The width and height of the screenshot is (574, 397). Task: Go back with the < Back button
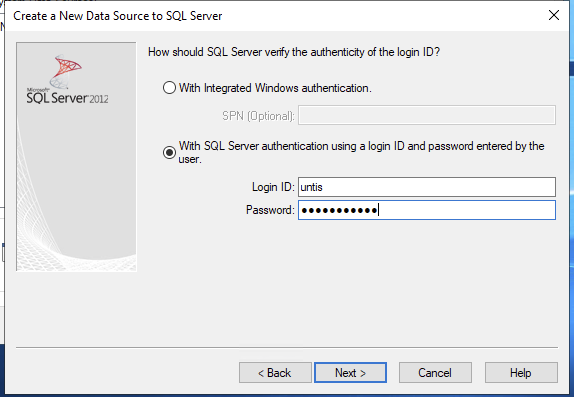tap(275, 373)
